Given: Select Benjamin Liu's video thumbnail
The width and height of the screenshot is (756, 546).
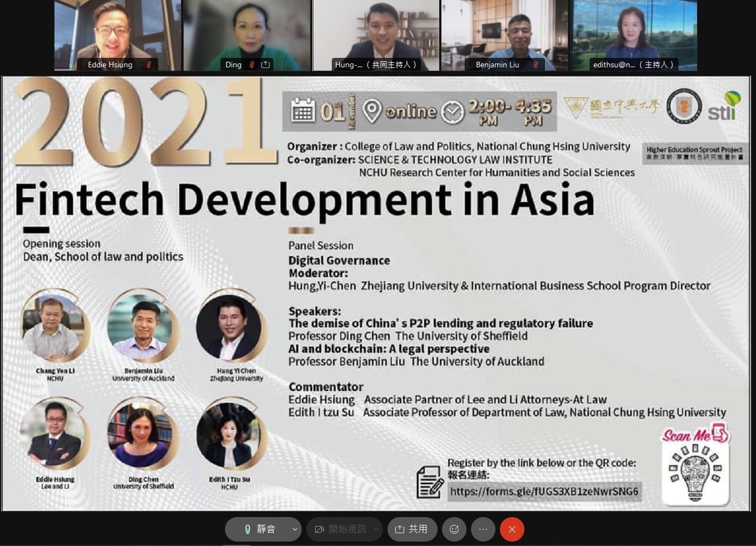Looking at the screenshot, I should [x=505, y=35].
